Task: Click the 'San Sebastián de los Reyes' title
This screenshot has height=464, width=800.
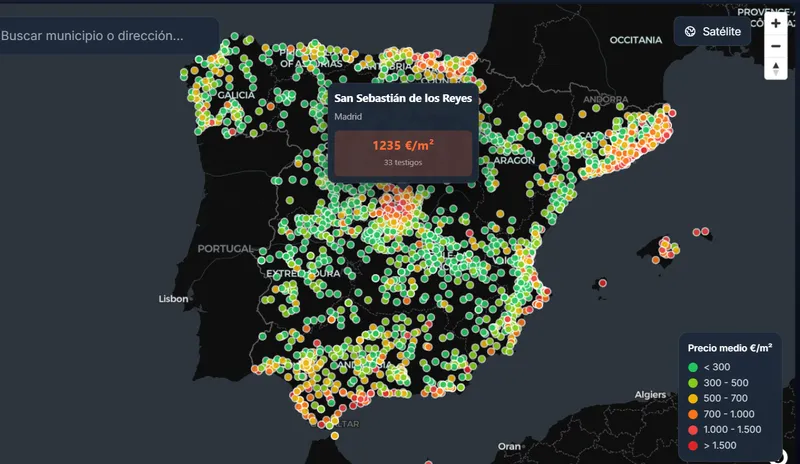Action: 403,98
